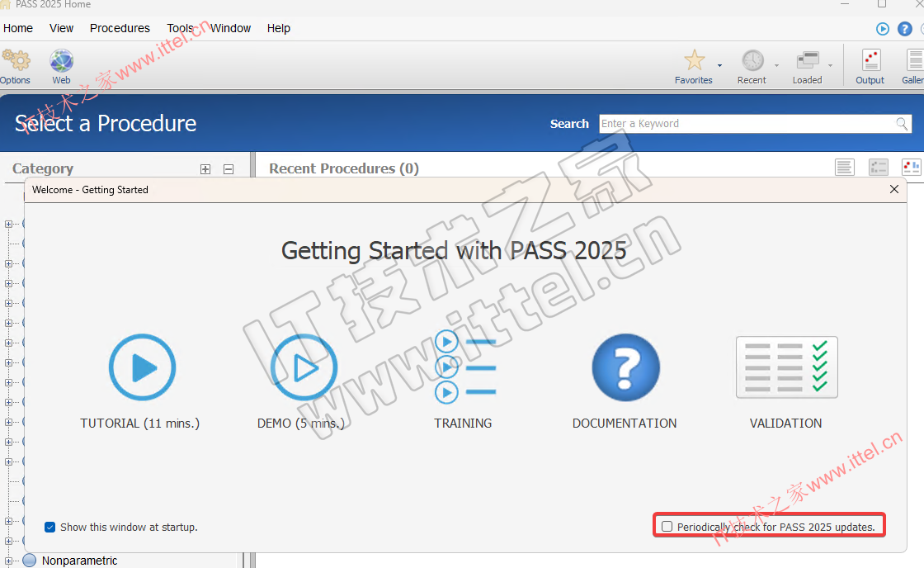Screen dimensions: 924x568
Task: Open the Loaded procedures toolbar button
Action: tap(808, 67)
